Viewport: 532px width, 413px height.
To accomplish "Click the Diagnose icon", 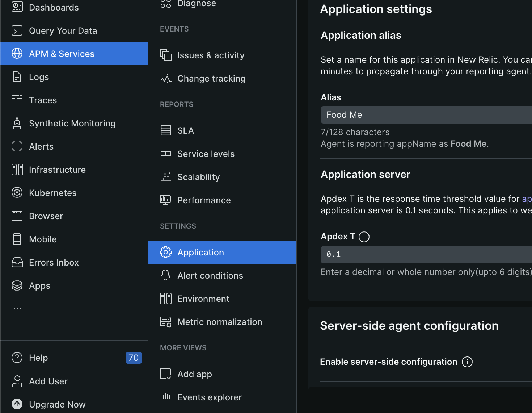I will click(x=166, y=4).
